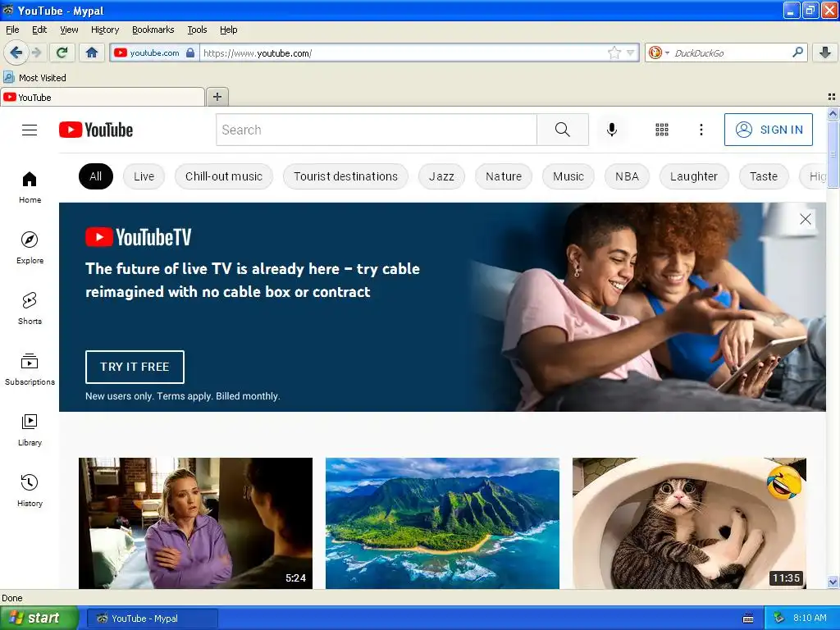
Task: Open the Edit menu
Action: point(39,30)
